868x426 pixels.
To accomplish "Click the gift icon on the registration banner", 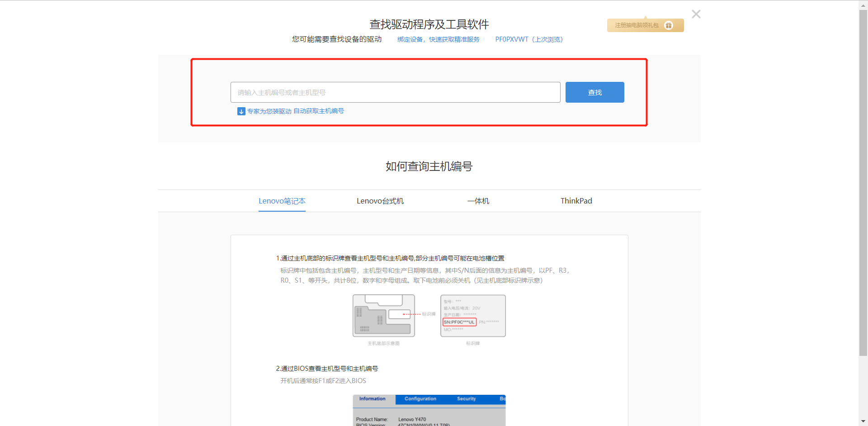I will pos(669,25).
